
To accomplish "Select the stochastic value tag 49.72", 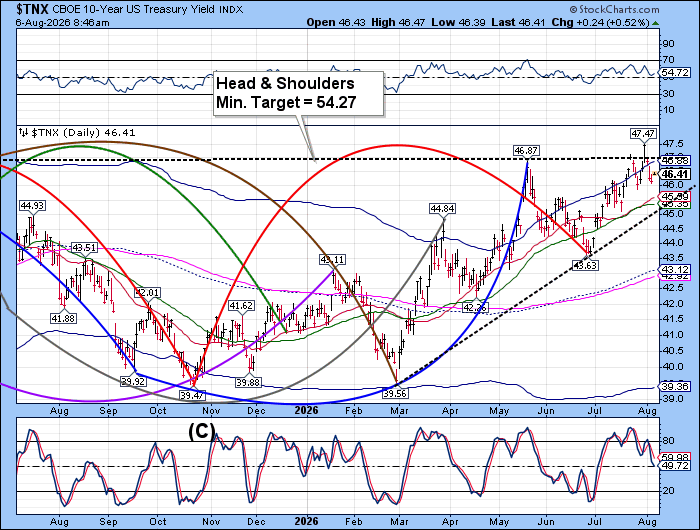I will click(x=675, y=466).
